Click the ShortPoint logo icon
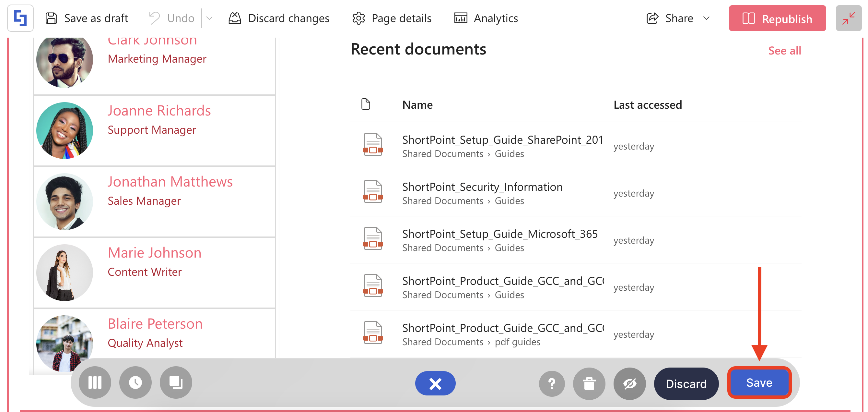Image resolution: width=868 pixels, height=412 pixels. [20, 18]
